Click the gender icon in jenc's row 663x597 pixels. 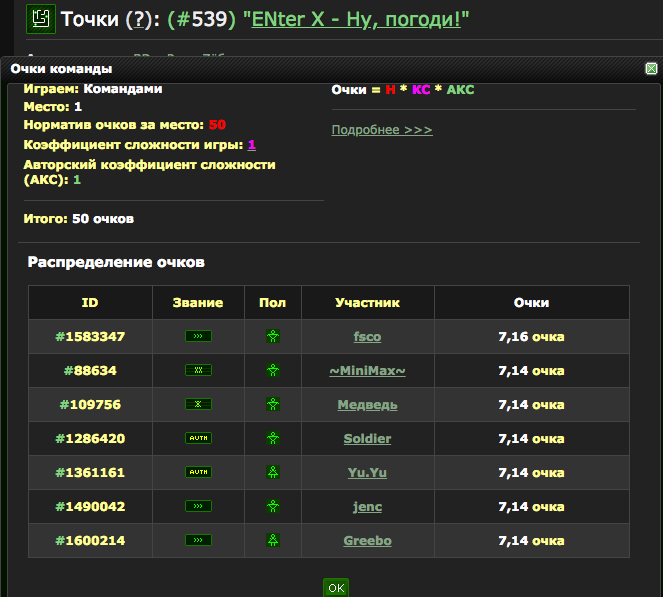tap(272, 506)
